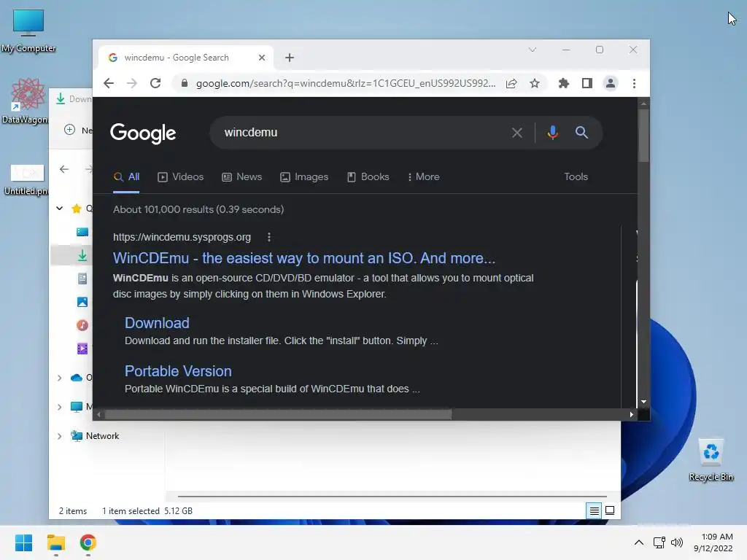Open clock showing 1:09 AM

click(713, 542)
